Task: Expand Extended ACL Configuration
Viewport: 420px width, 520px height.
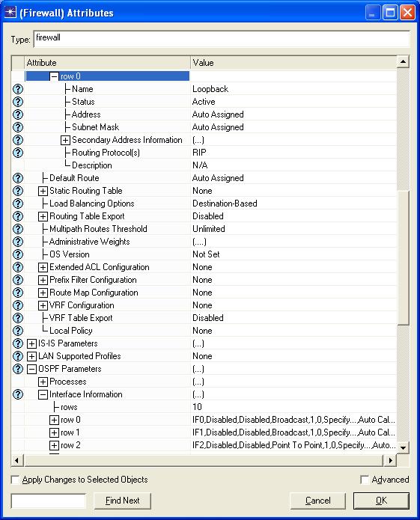Action: point(43,267)
